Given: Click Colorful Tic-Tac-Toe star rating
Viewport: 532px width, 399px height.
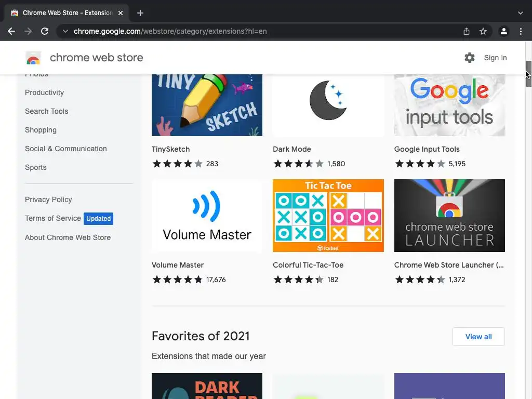Looking at the screenshot, I should pyautogui.click(x=299, y=280).
